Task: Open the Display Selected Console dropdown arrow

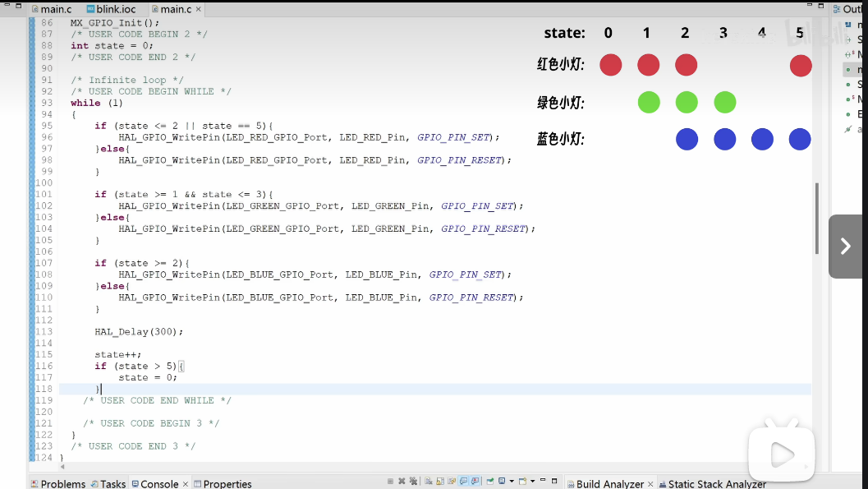Action: tap(512, 482)
